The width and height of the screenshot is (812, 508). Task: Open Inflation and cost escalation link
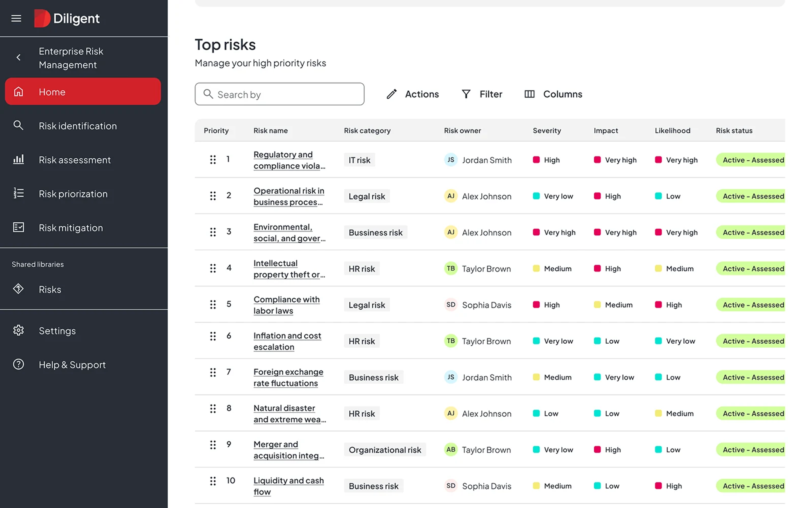coord(287,341)
